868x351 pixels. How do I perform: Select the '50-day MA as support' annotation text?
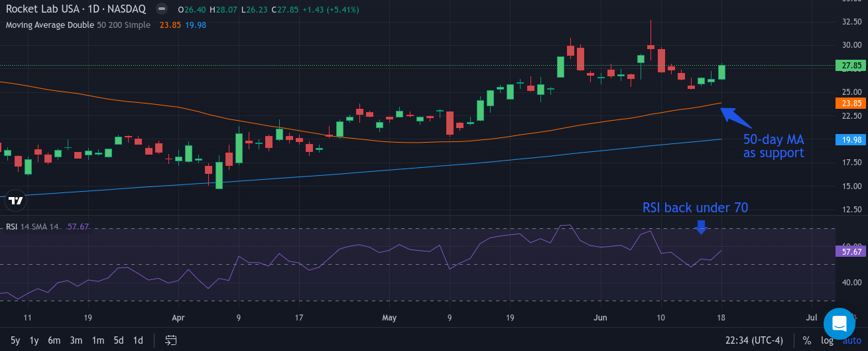[773, 146]
